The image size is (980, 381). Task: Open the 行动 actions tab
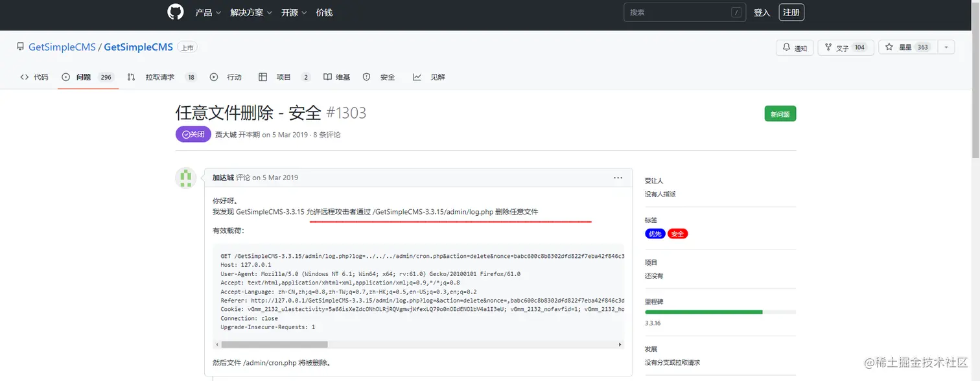click(226, 77)
